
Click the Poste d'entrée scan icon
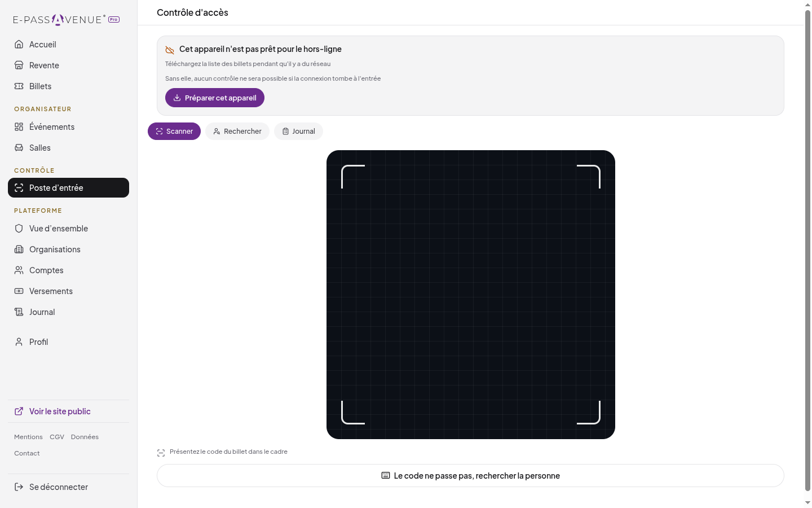tap(19, 188)
